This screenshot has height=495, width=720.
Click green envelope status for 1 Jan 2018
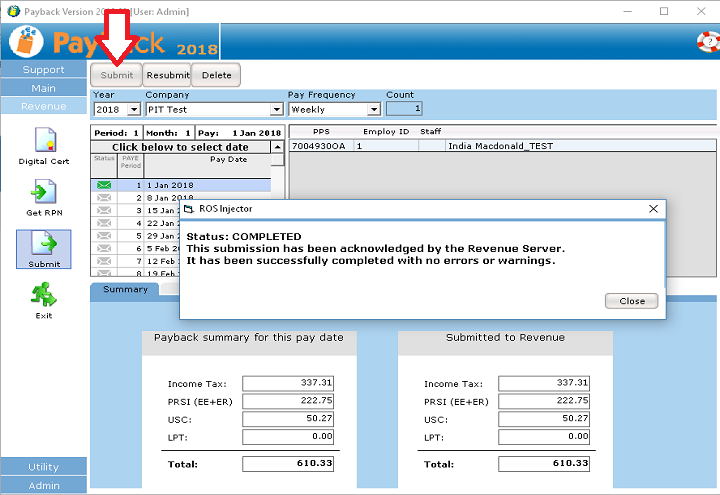104,185
